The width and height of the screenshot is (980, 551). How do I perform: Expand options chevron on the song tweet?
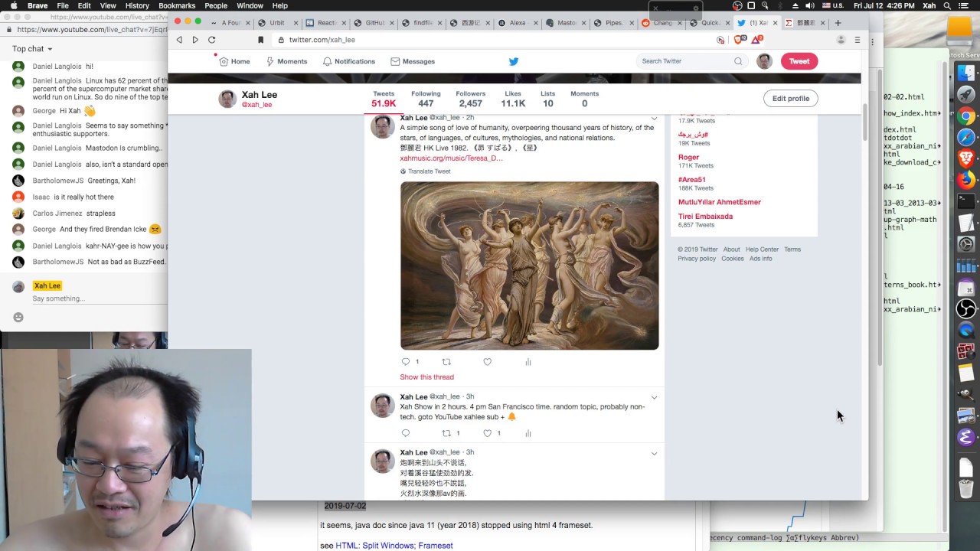(x=654, y=119)
